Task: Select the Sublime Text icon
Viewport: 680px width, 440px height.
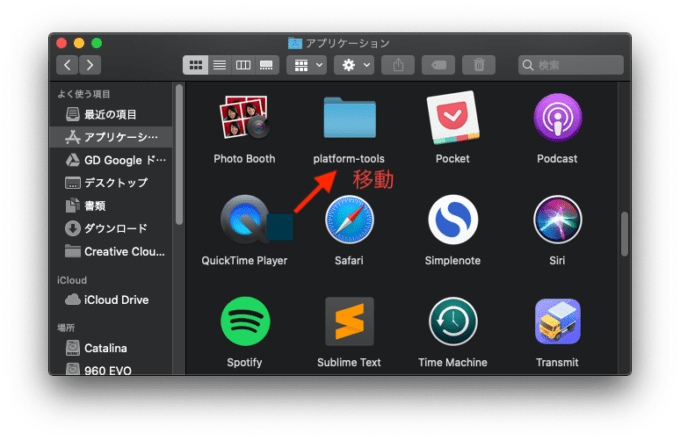Action: [x=349, y=321]
